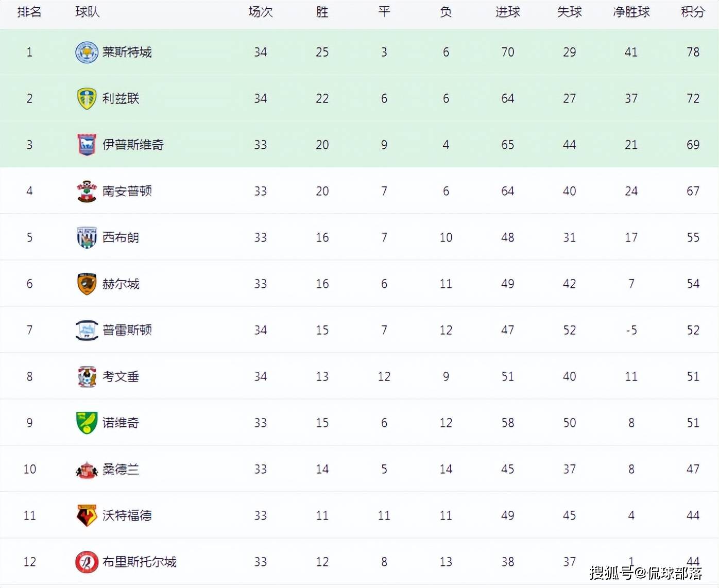The width and height of the screenshot is (719, 588).
Task: Open team name 伊普斯维奇
Action: pos(133,145)
